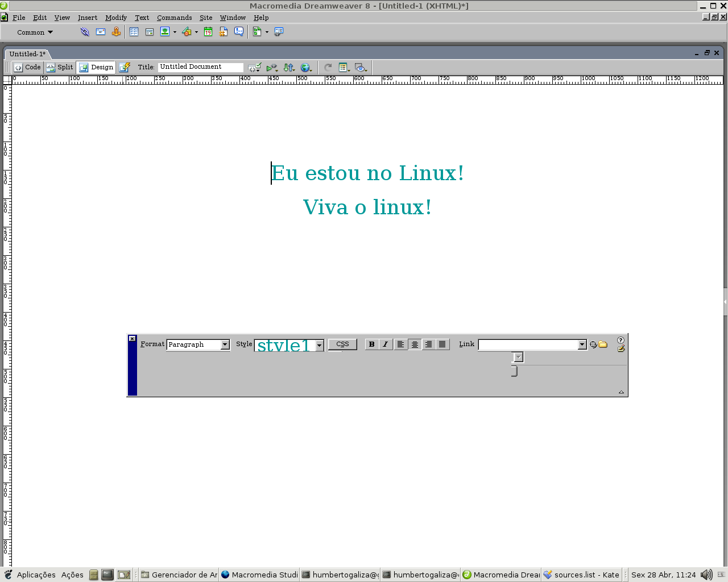Image resolution: width=728 pixels, height=582 pixels.
Task: Align text left in Properties panel
Action: (x=401, y=344)
